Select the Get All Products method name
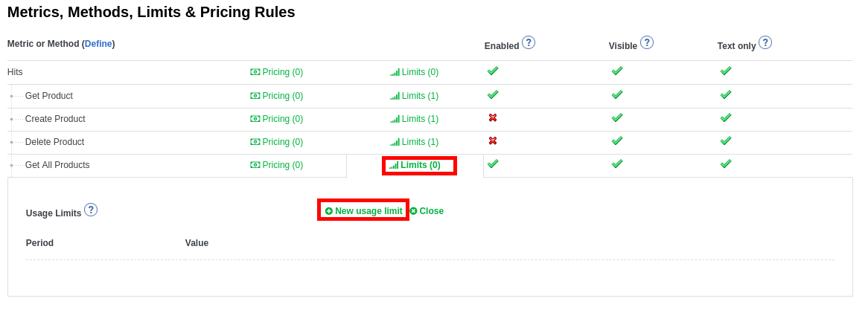The height and width of the screenshot is (310, 868). tap(57, 165)
